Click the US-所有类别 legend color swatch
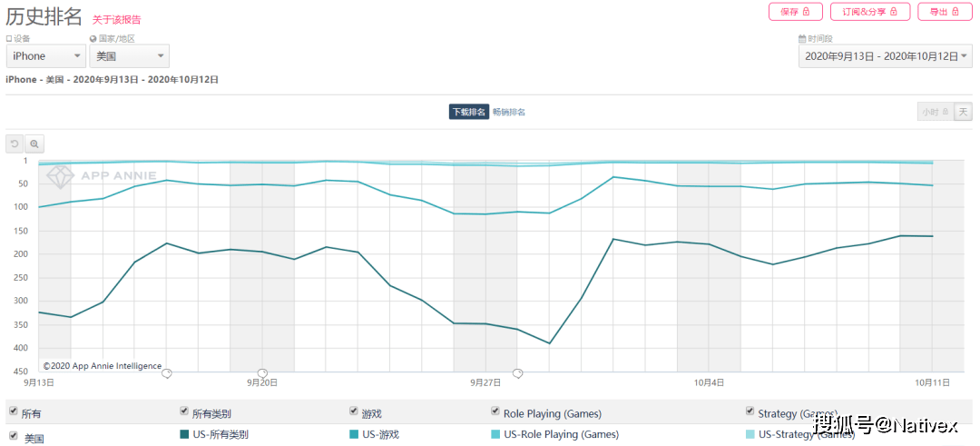This screenshot has width=980, height=446. click(184, 434)
